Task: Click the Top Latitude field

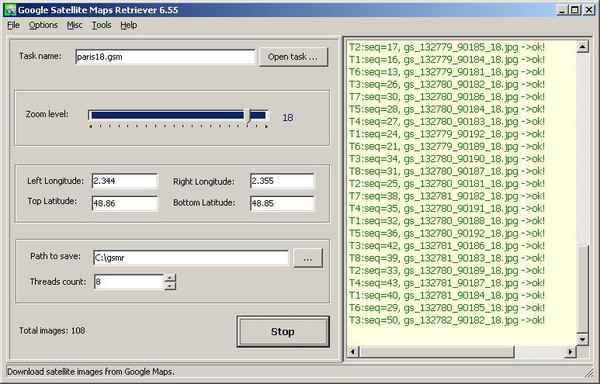Action: click(x=125, y=203)
